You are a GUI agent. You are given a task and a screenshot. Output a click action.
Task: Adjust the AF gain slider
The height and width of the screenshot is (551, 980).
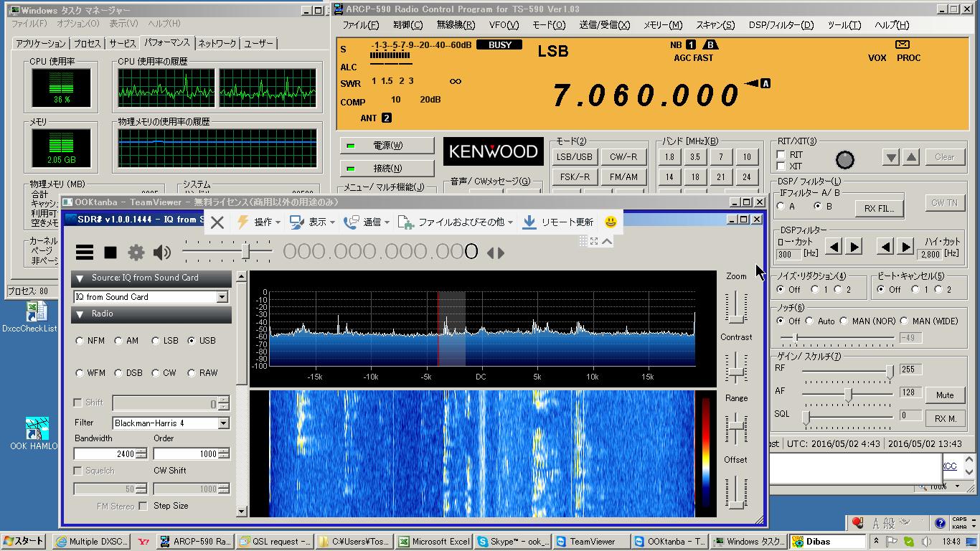click(849, 395)
